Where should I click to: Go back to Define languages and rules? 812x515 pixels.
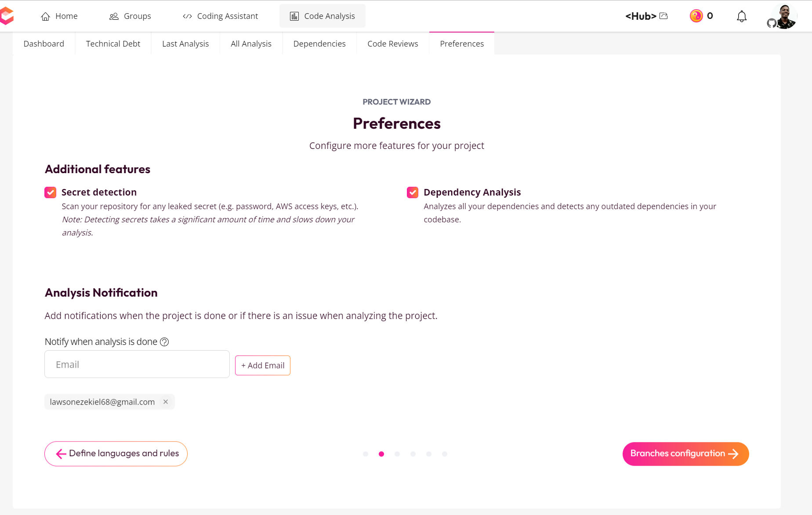(x=116, y=453)
